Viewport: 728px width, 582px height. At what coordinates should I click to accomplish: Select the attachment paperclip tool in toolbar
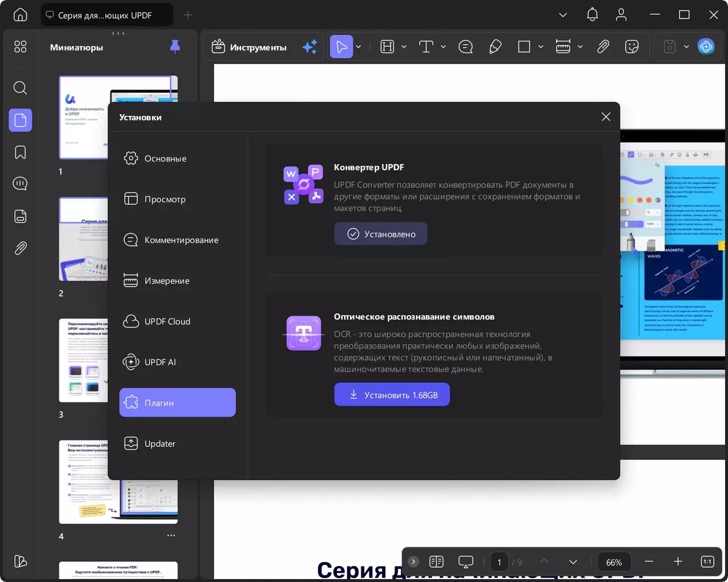coord(603,47)
